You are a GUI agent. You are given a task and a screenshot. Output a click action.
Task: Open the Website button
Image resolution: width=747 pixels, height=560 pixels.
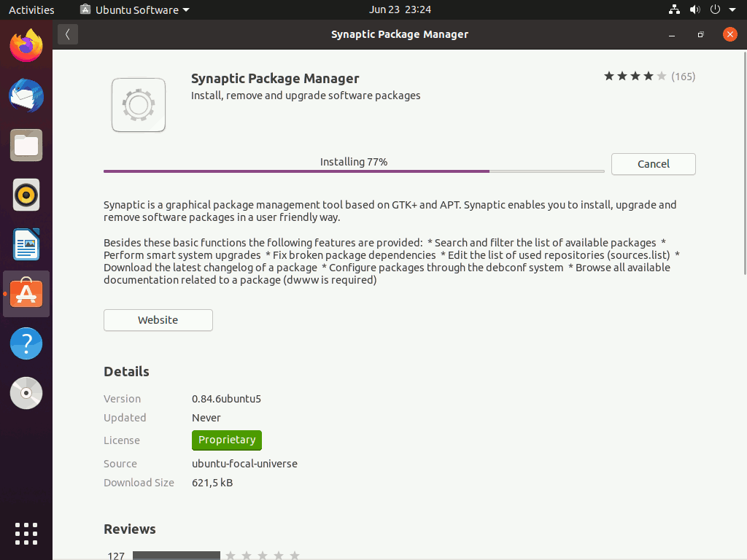[x=158, y=320]
